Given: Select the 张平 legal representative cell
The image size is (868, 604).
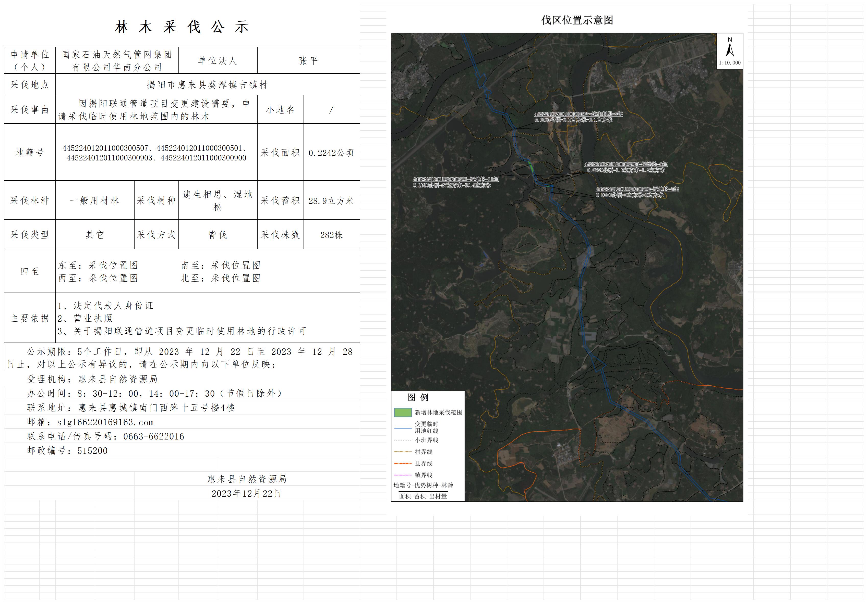Looking at the screenshot, I should [308, 60].
